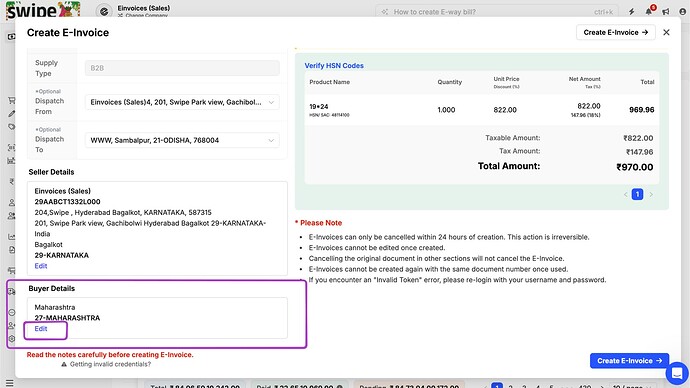Screen dimensions: 690x388
Task: Open the chat support bubble
Action: (677, 373)
